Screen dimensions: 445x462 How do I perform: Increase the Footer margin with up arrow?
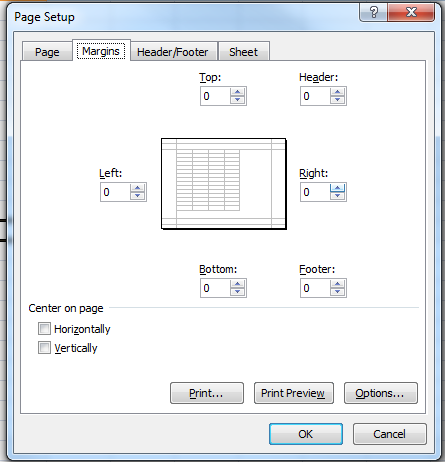[337, 284]
